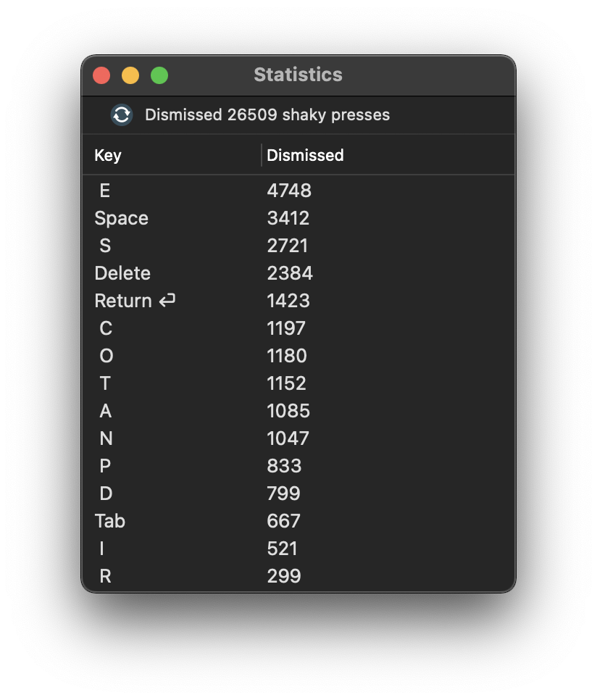Click the Dismissed 26509 shaky presses text
Image resolution: width=597 pixels, height=700 pixels.
point(267,114)
